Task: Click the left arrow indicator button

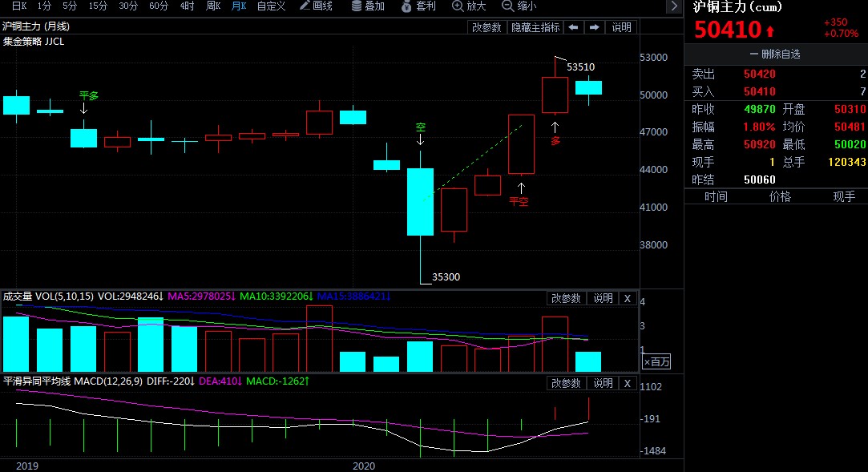Action: 574,27
